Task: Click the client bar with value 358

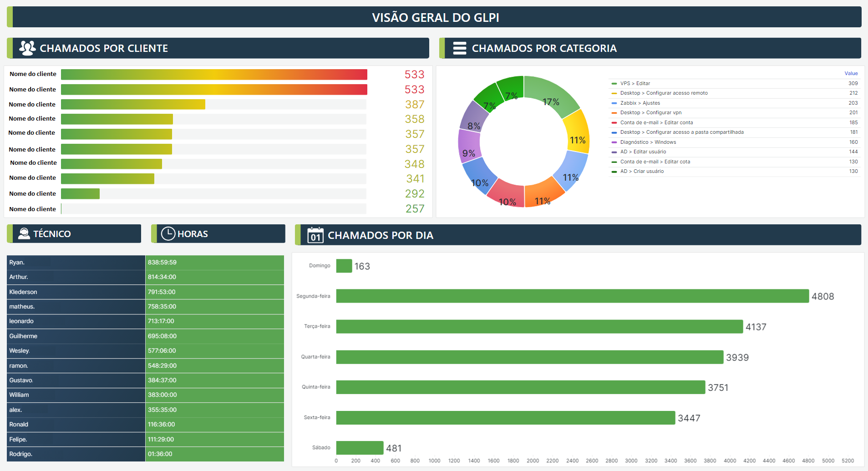Action: 117,119
